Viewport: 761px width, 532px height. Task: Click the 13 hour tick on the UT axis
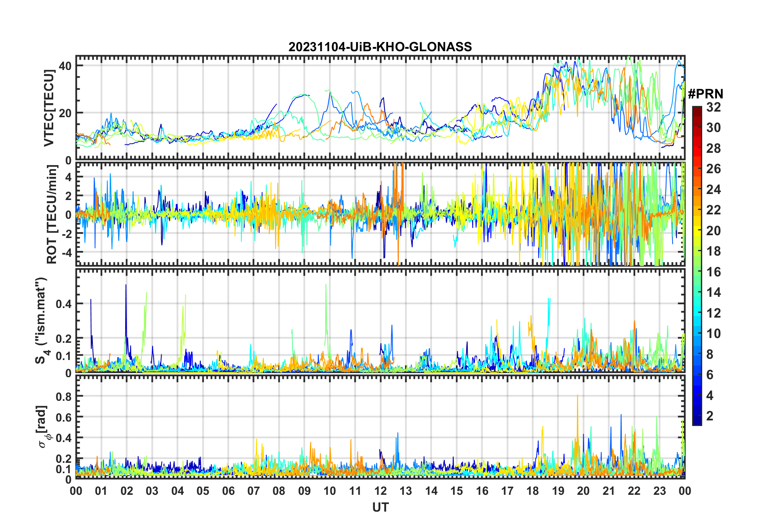click(406, 491)
